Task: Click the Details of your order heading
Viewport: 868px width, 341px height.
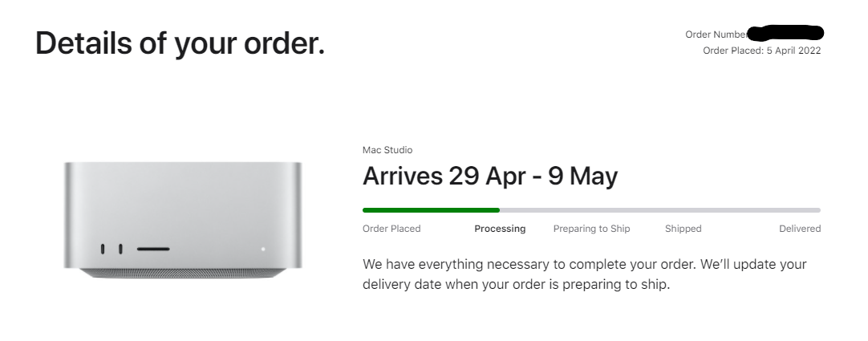Action: pos(180,43)
